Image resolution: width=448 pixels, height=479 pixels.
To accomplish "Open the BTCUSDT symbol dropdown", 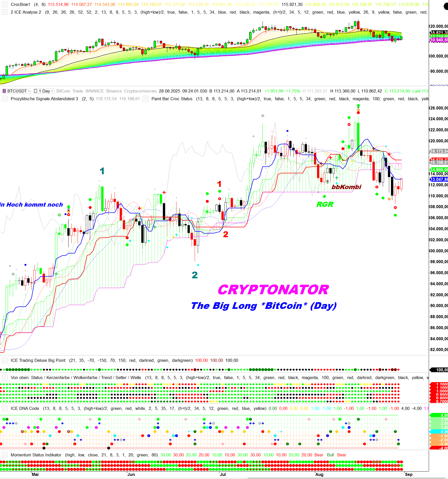I will click(29, 91).
